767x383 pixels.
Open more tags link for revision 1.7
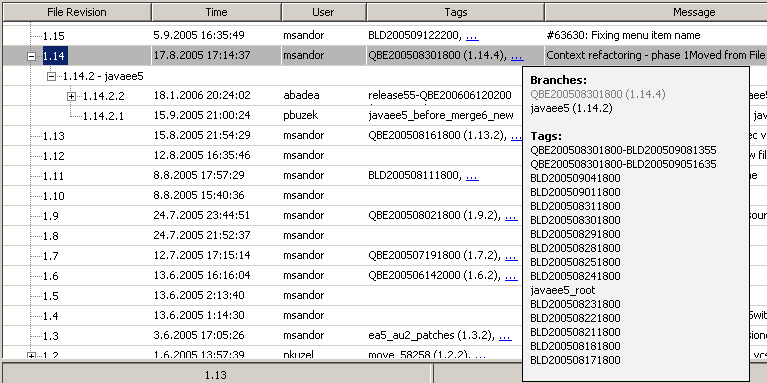point(511,256)
